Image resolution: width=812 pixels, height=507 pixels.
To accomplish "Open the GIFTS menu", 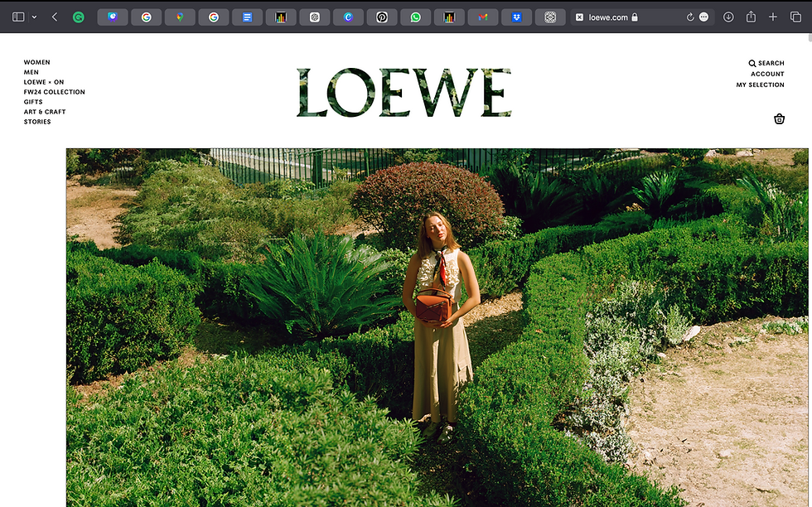I will 33,102.
